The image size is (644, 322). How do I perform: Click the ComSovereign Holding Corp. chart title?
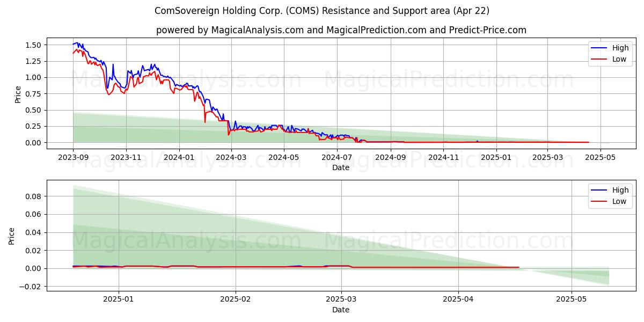coord(322,11)
